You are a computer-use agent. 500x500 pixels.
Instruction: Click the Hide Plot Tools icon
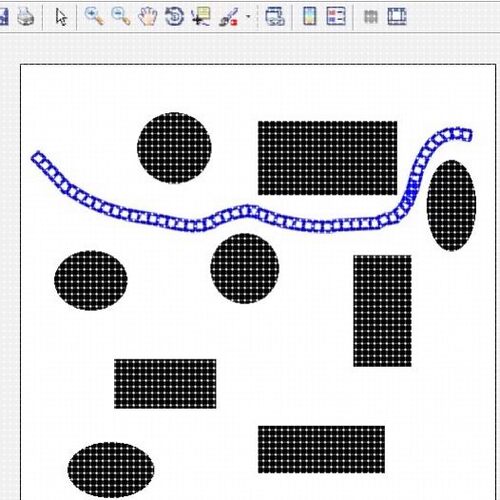point(371,17)
